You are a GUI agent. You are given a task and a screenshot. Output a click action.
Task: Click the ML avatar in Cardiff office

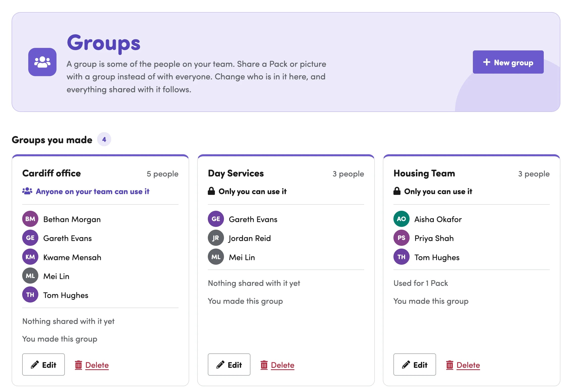click(30, 276)
